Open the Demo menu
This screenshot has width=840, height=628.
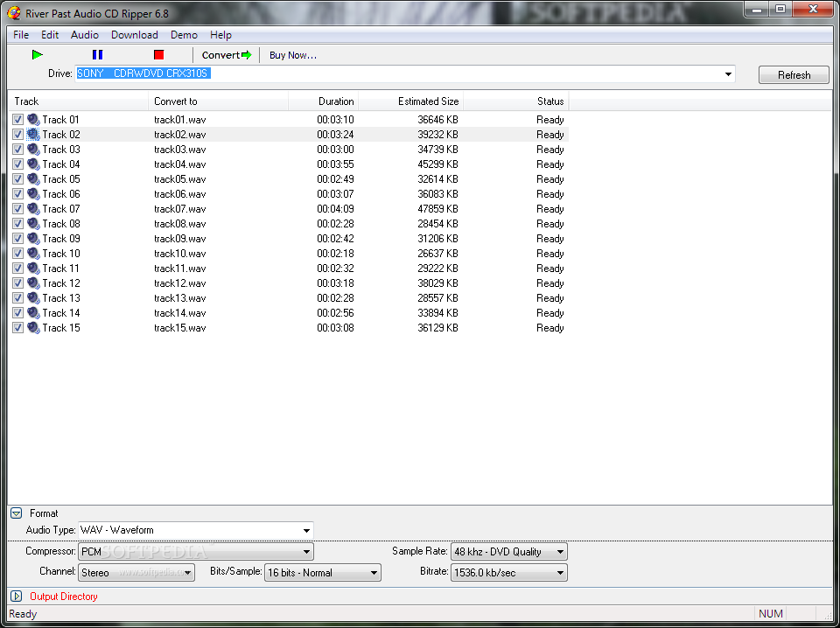tap(184, 35)
